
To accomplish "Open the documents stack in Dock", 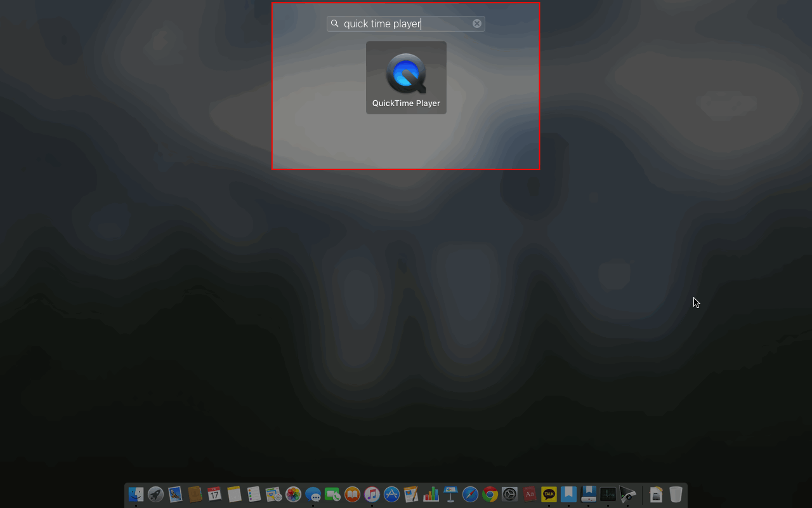I will (x=656, y=494).
